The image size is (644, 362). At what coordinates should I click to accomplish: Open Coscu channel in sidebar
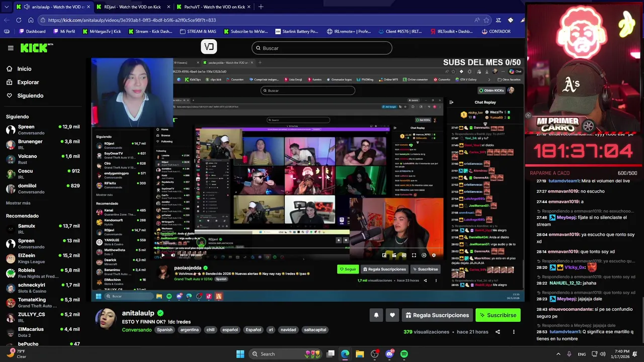point(43,174)
